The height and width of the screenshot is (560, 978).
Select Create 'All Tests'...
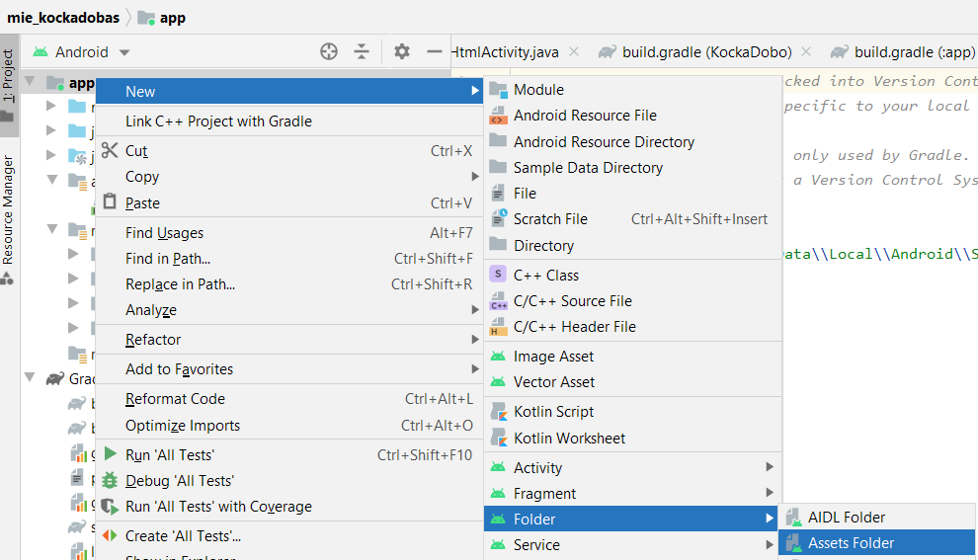tap(289, 535)
